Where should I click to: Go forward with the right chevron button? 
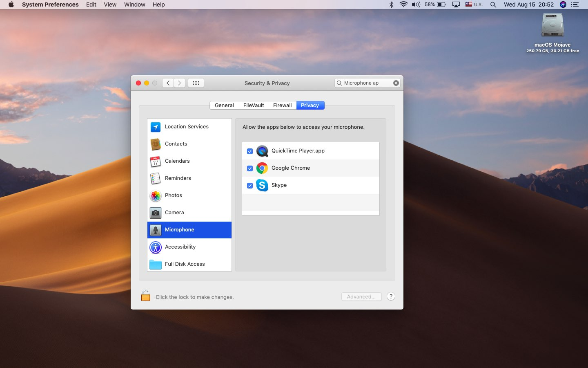[x=179, y=83]
